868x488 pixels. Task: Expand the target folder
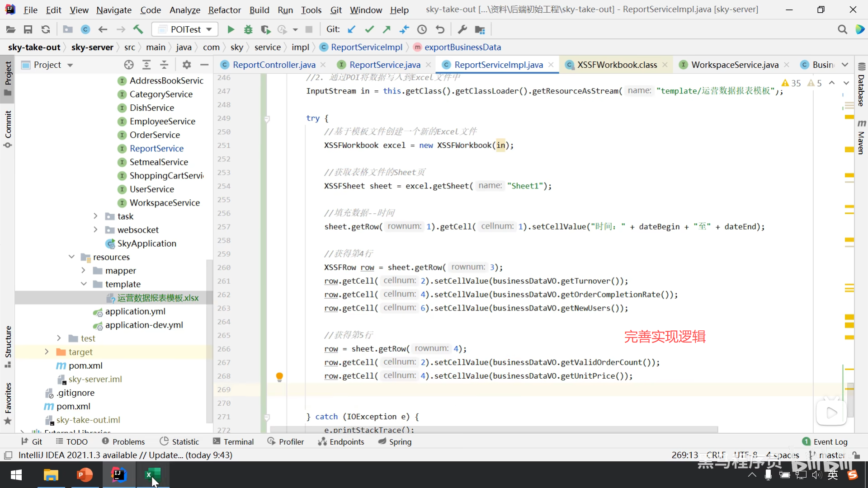coord(47,352)
